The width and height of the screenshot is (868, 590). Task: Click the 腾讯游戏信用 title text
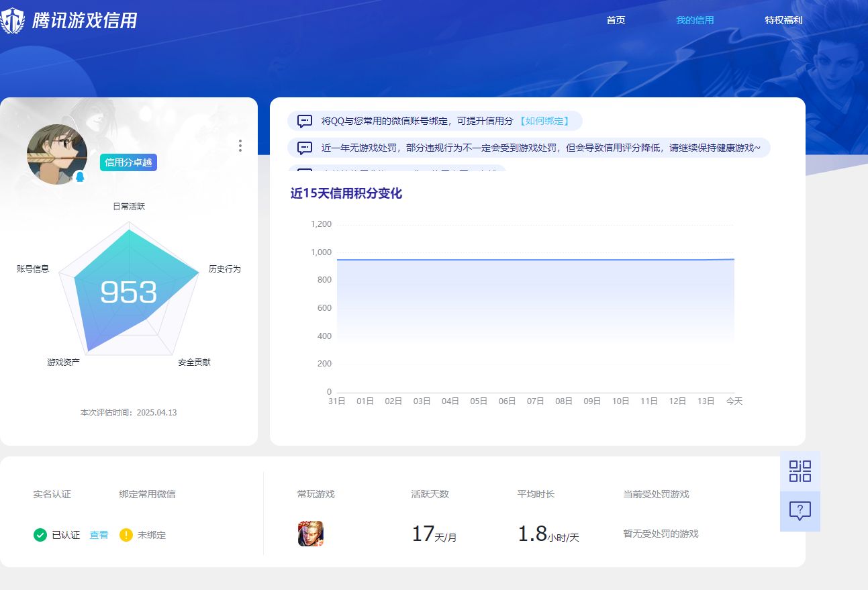coord(84,20)
